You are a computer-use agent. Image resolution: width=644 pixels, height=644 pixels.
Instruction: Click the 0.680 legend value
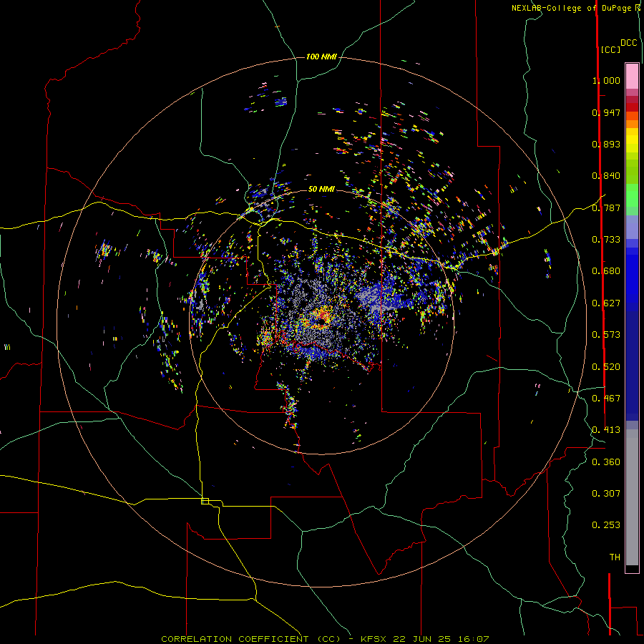(x=606, y=271)
